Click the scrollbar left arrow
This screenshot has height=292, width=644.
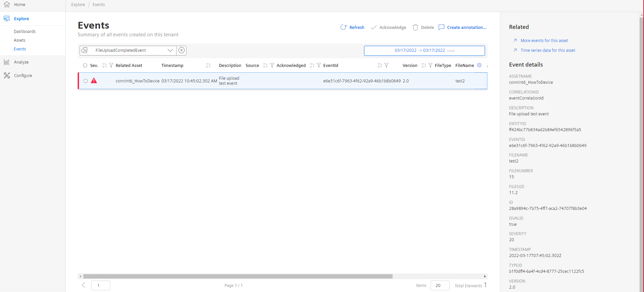pos(80,276)
